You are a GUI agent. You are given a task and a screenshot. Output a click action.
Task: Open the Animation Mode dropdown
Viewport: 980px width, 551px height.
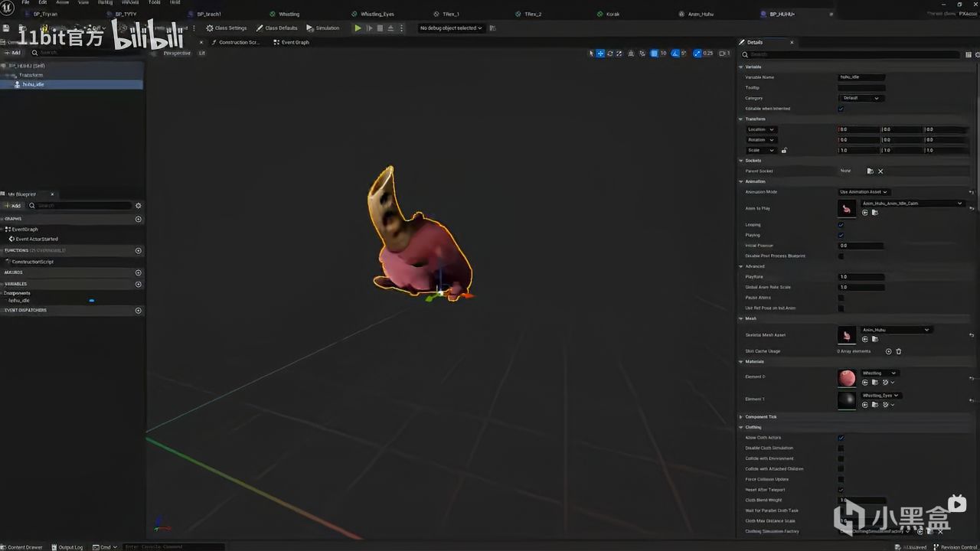(x=864, y=192)
